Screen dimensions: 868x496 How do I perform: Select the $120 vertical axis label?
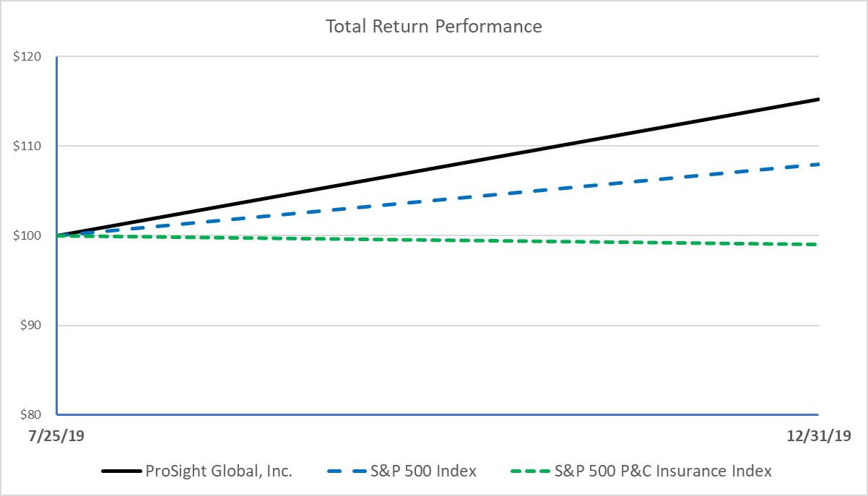[27, 57]
